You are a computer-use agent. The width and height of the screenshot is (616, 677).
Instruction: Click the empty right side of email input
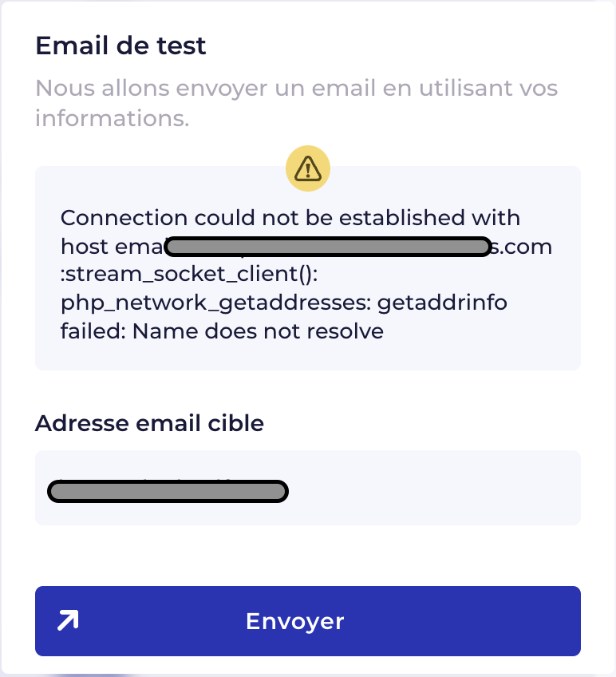click(x=434, y=488)
